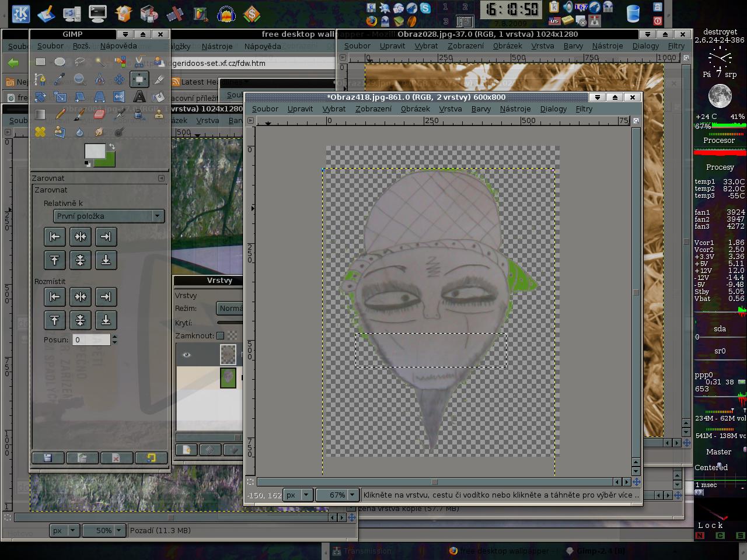Select the Zoom magnifier tool
Screen dimensions: 747x560
click(x=80, y=79)
